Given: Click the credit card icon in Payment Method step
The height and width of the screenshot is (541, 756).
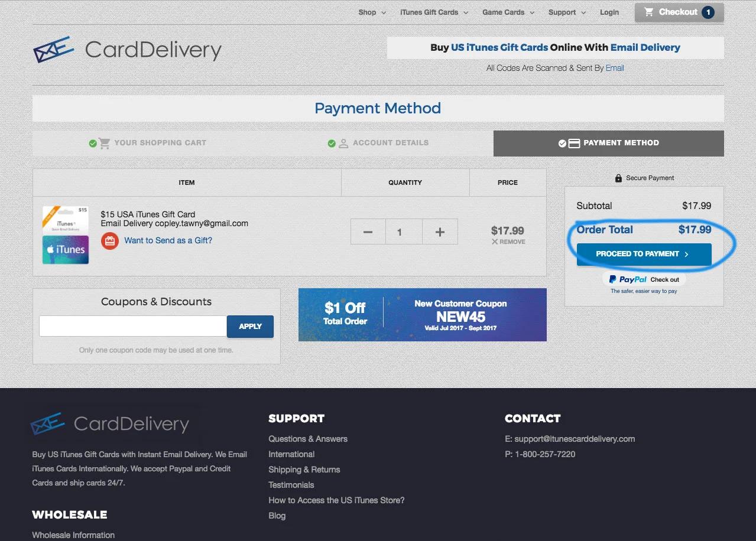Looking at the screenshot, I should pyautogui.click(x=574, y=143).
